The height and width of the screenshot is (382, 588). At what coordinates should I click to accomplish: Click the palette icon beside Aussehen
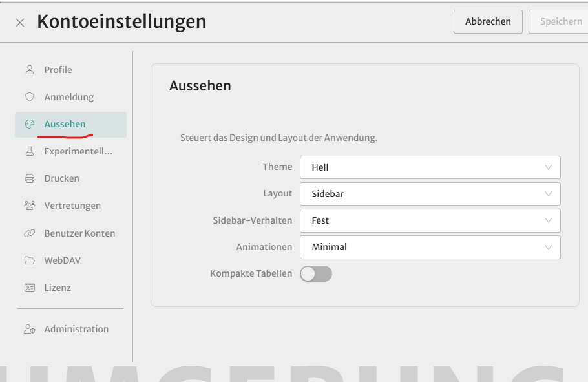click(x=30, y=124)
